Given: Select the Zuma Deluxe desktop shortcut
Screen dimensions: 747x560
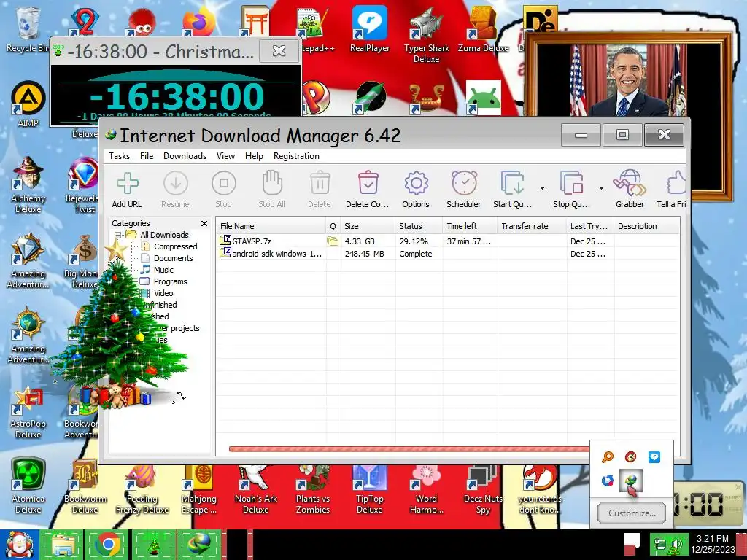Looking at the screenshot, I should click(x=483, y=29).
